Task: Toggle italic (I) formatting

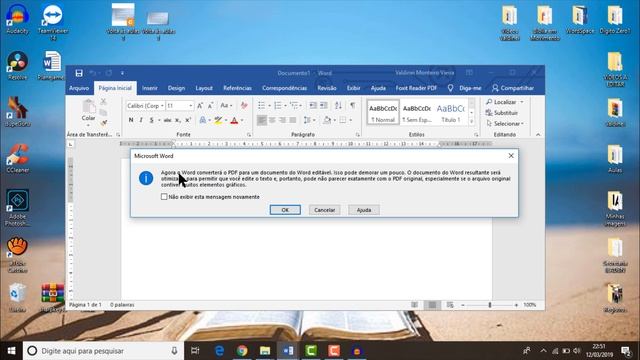Action: click(x=141, y=120)
